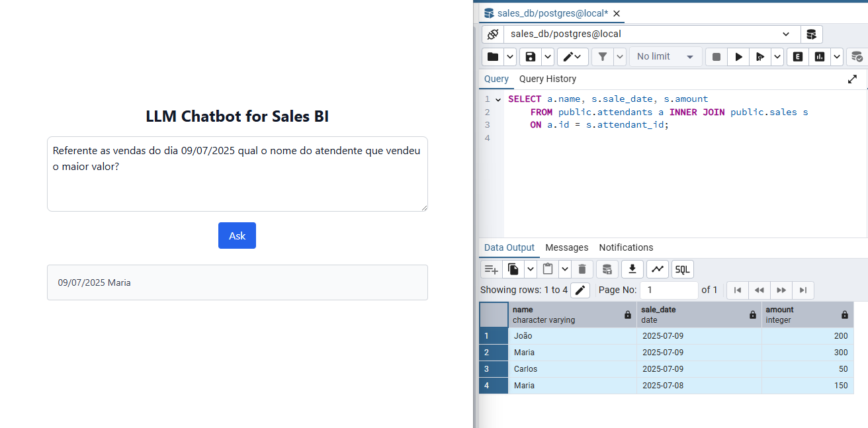Click the chatbot question text area
Viewport: 868px width, 428px height.
(x=238, y=174)
